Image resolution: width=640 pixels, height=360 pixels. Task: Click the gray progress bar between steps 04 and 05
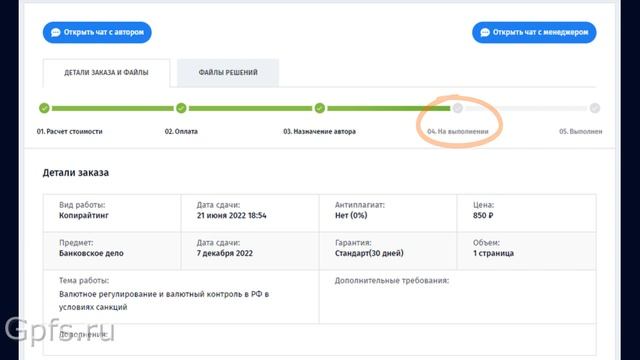tap(526, 108)
